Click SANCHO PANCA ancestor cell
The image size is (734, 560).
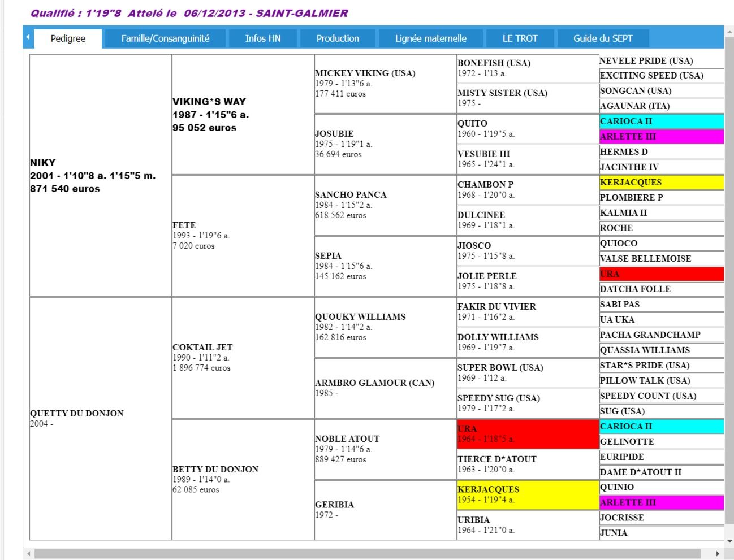point(386,205)
